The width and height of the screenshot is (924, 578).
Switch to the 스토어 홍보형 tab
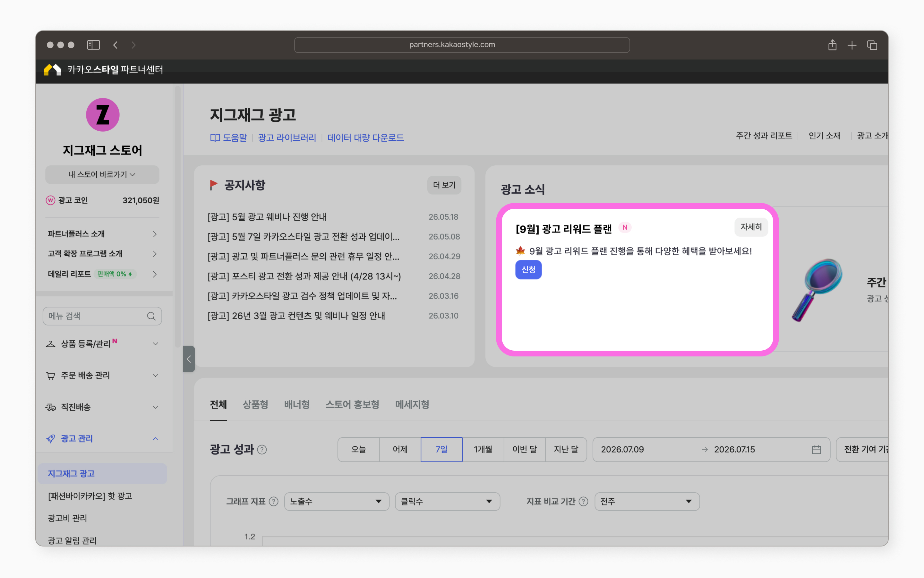352,405
